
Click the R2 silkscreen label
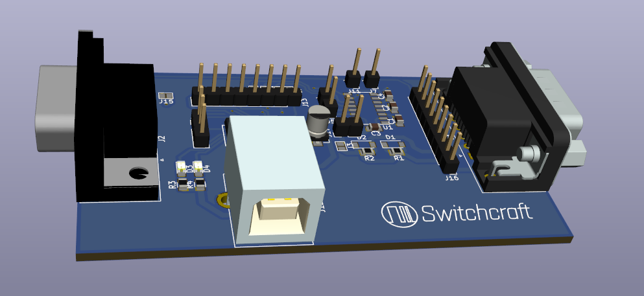pos(369,159)
